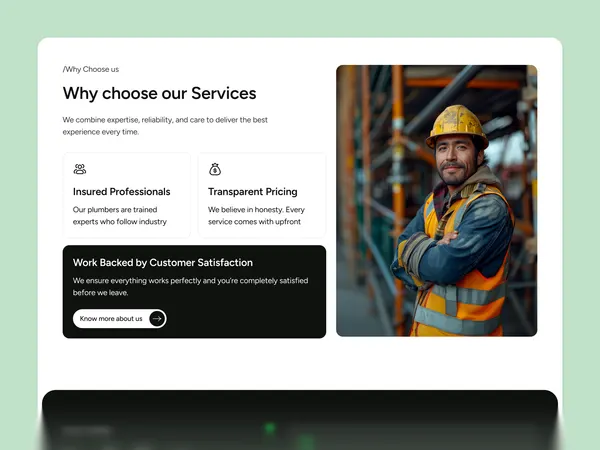
Task: Click the 'We believe in honesty' description
Action: point(256,215)
